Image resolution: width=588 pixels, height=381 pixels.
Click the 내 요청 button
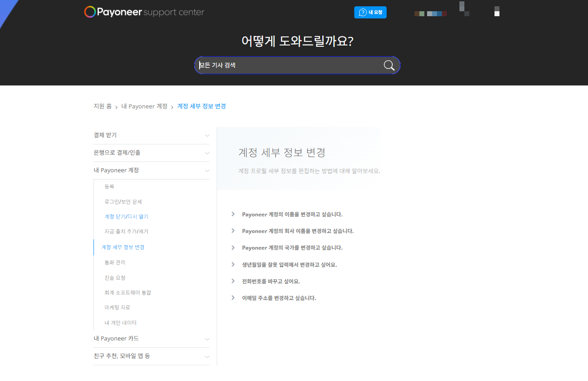pyautogui.click(x=370, y=13)
